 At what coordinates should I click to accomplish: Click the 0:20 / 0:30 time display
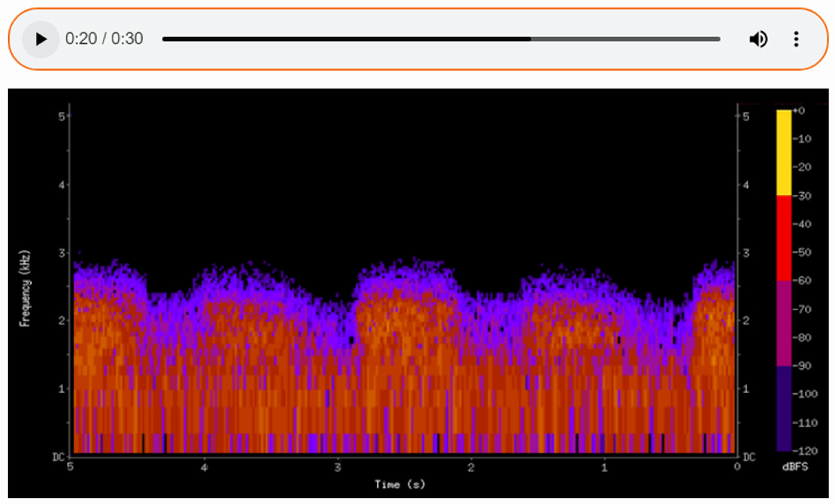(x=104, y=38)
